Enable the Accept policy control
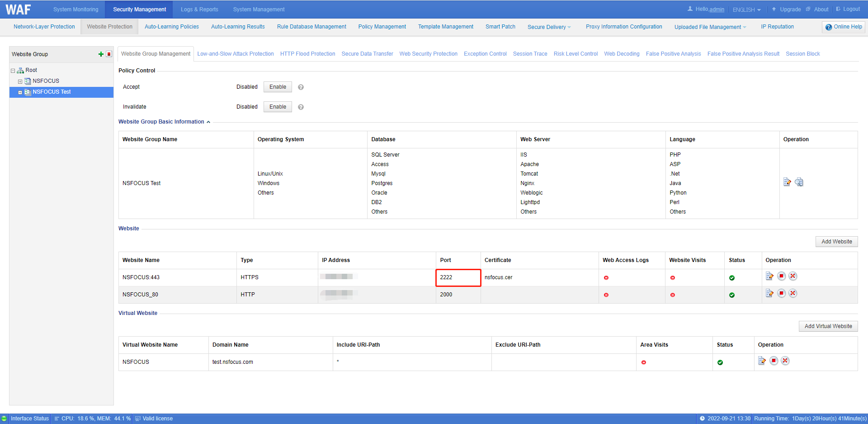This screenshot has height=424, width=868. point(278,87)
